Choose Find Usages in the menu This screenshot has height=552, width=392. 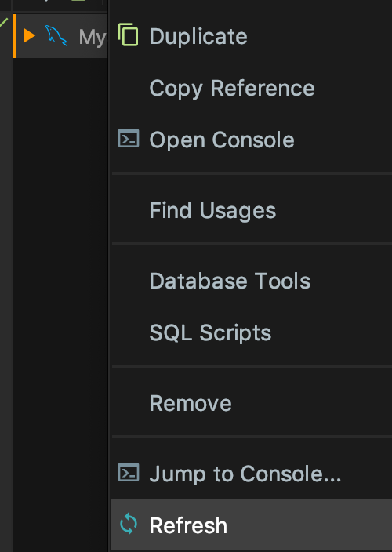click(x=212, y=210)
